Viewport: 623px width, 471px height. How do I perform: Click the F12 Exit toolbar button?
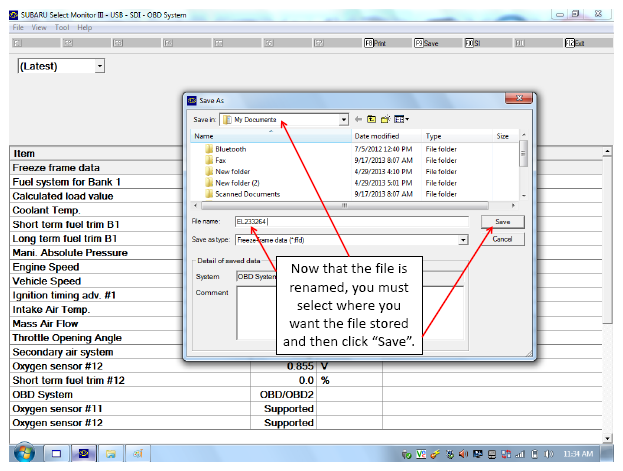coord(575,43)
